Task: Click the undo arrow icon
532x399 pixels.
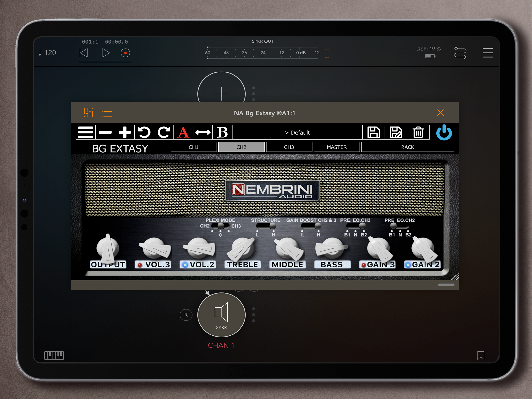Action: [x=144, y=132]
